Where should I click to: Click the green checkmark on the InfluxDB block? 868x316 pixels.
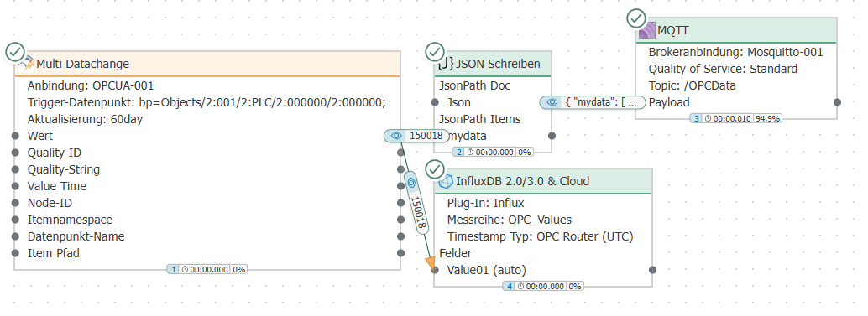coord(435,169)
